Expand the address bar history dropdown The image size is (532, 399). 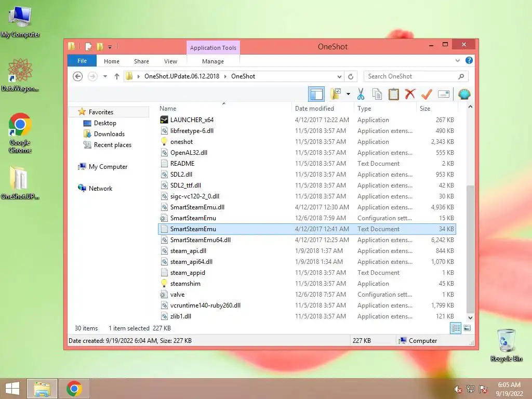pyautogui.click(x=339, y=76)
